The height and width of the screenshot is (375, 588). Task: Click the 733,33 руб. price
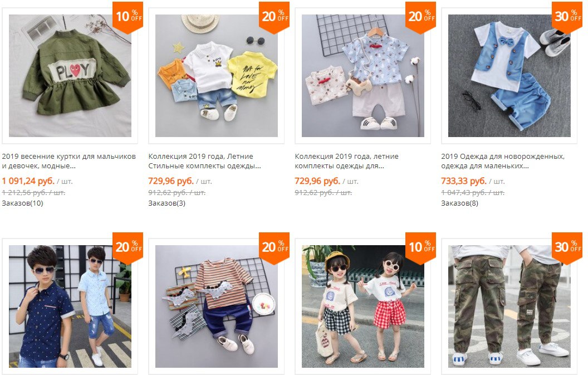pos(463,181)
